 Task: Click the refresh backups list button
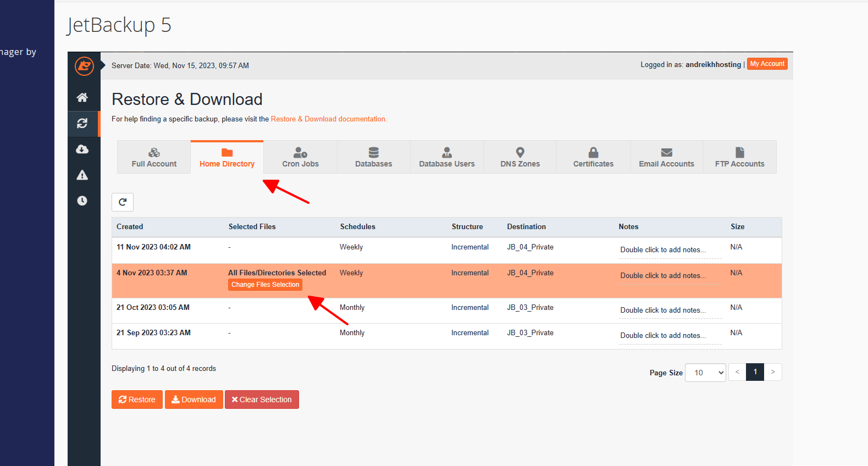(x=123, y=202)
